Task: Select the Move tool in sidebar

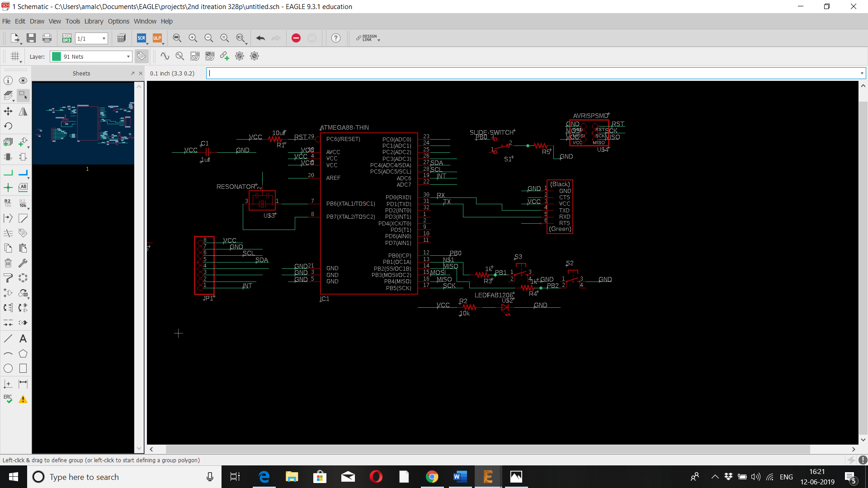Action: click(x=8, y=111)
